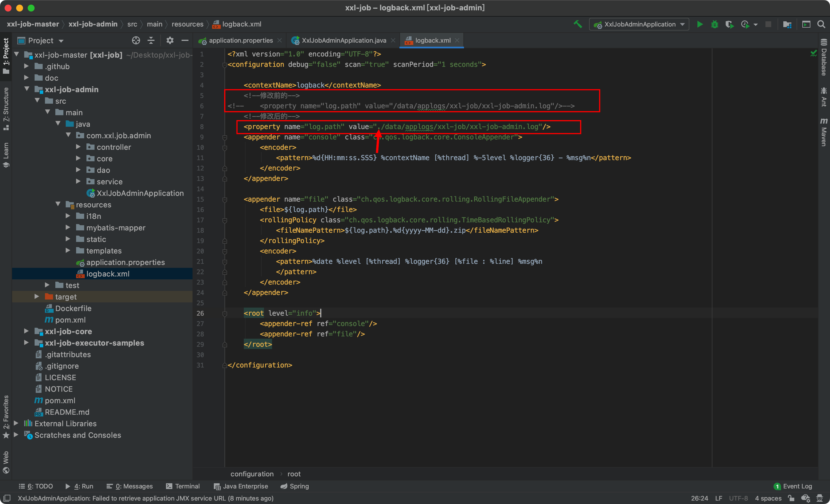Collapse the xxl-job-admin module
The image size is (830, 504).
click(x=27, y=89)
